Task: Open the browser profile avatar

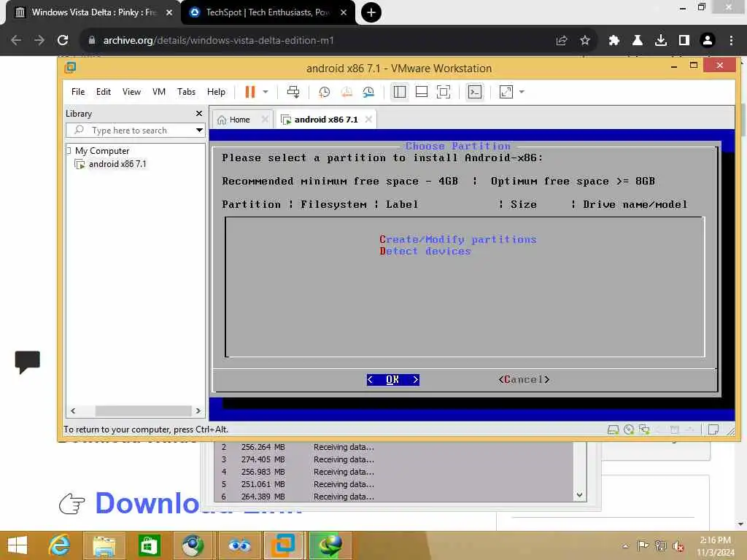Action: 708,41
